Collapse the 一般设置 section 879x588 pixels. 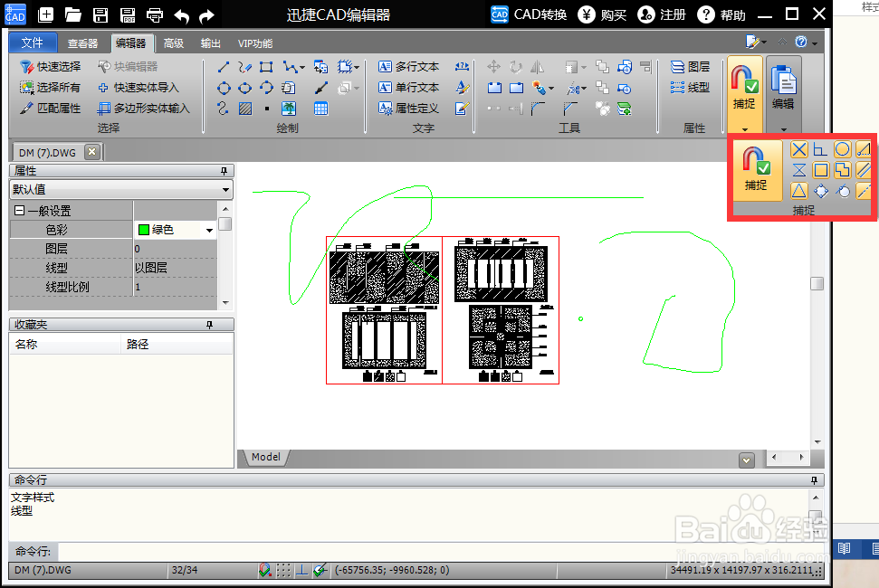point(20,211)
